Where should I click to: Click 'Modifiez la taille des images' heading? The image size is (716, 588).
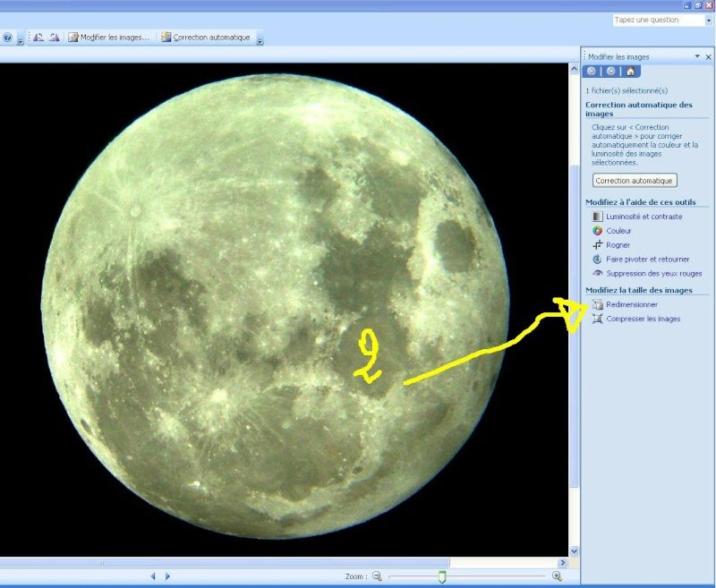pyautogui.click(x=639, y=290)
